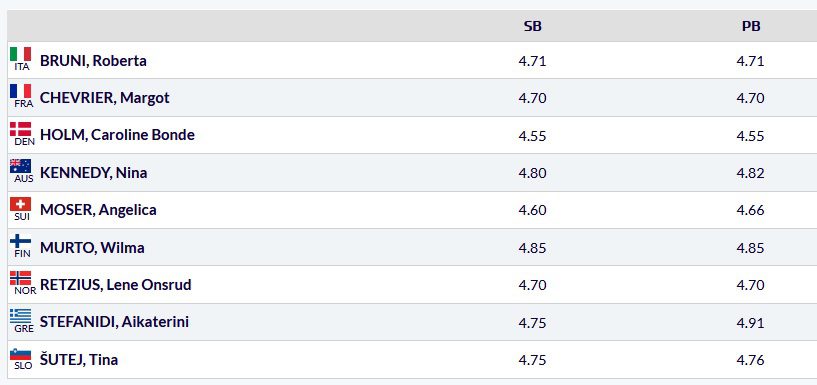
Task: Open KENNEDY, Nina athlete profile
Action: click(94, 172)
